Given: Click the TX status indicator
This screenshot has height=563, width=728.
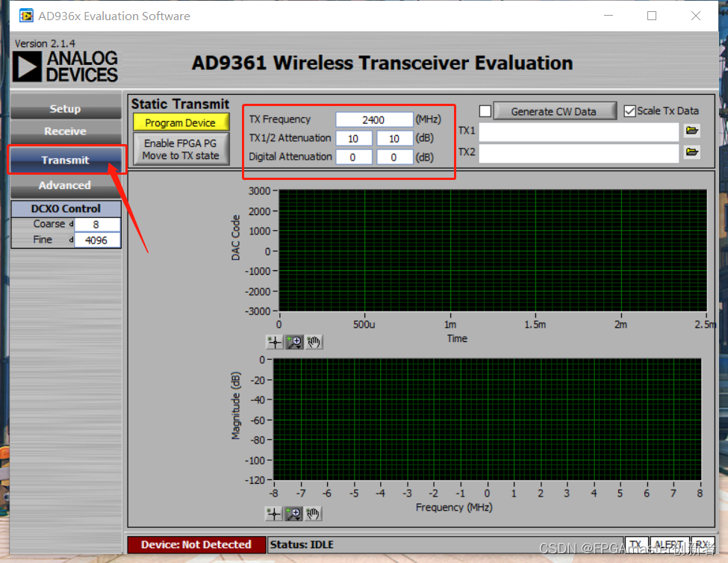Looking at the screenshot, I should tap(636, 544).
